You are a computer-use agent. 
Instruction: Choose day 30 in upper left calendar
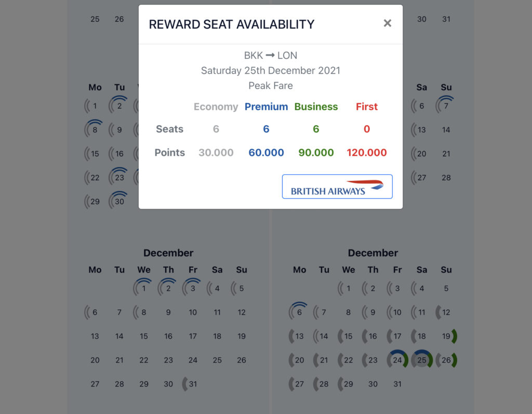point(119,201)
